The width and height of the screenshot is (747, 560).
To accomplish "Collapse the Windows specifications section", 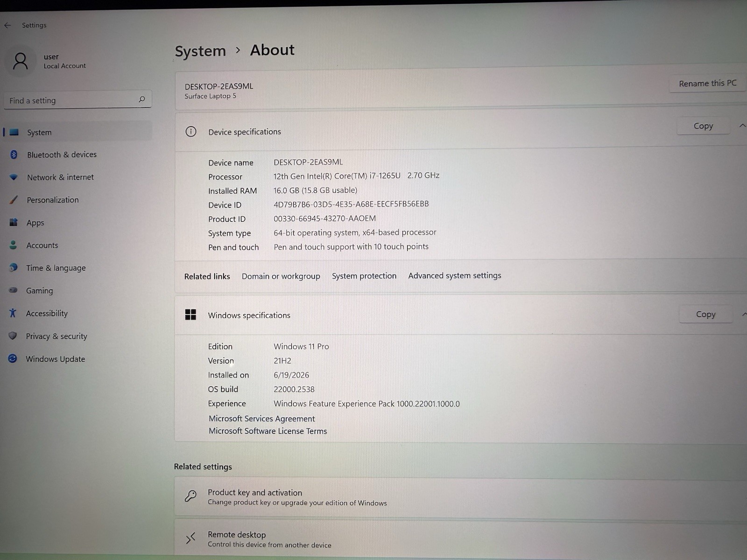I will (x=744, y=315).
